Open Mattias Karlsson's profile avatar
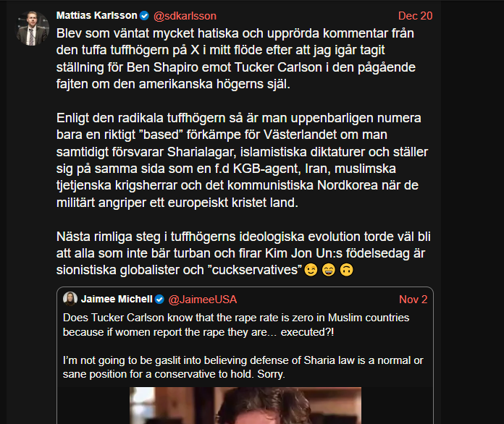 pos(33,28)
